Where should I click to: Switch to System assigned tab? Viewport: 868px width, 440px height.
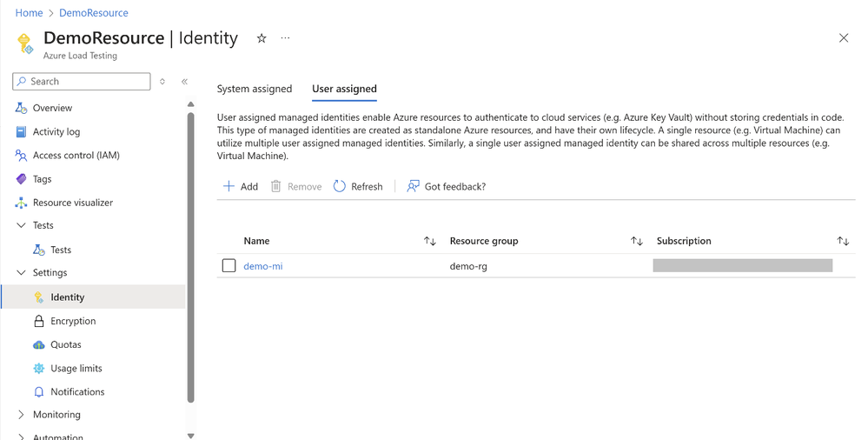click(254, 89)
